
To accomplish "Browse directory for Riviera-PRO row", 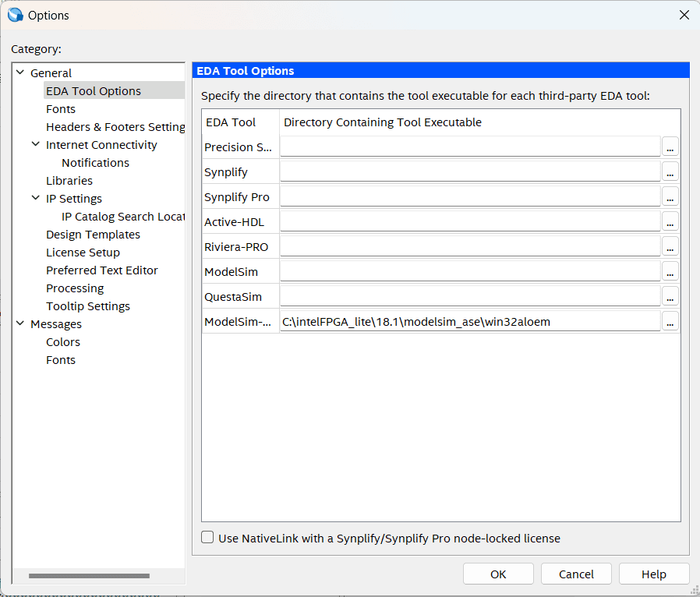I will [x=670, y=247].
